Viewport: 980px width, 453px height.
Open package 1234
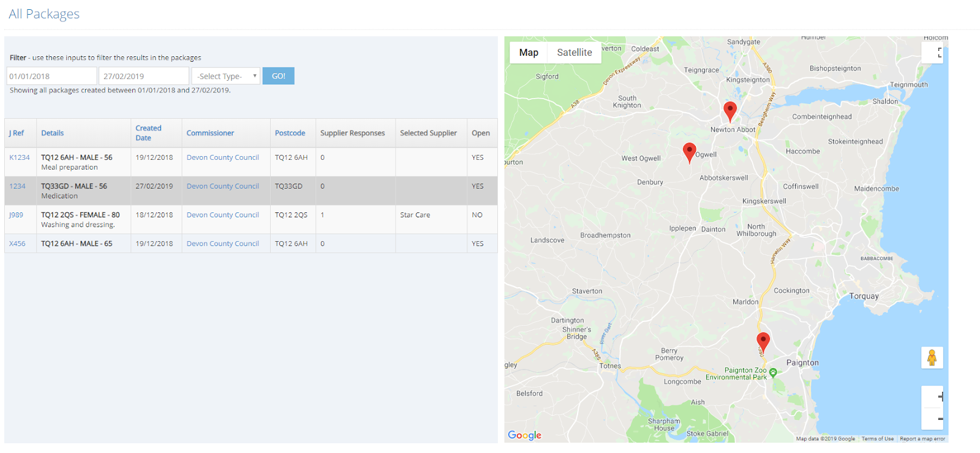(17, 186)
